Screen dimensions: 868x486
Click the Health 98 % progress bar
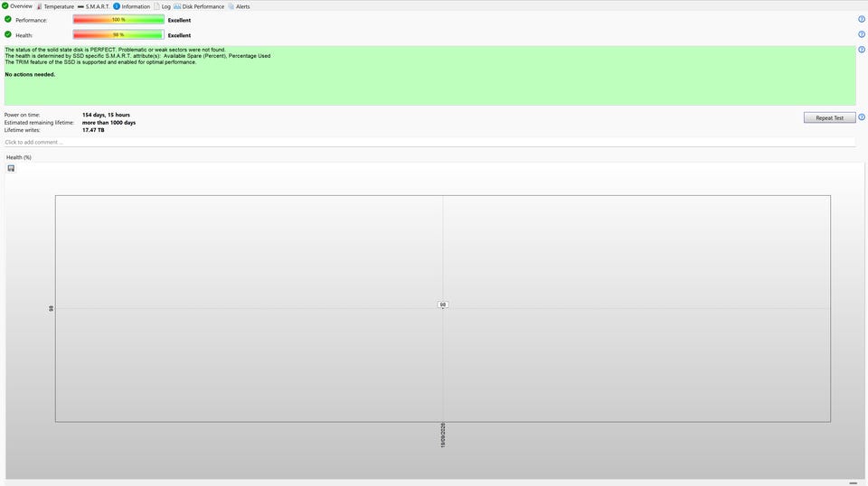tap(118, 35)
